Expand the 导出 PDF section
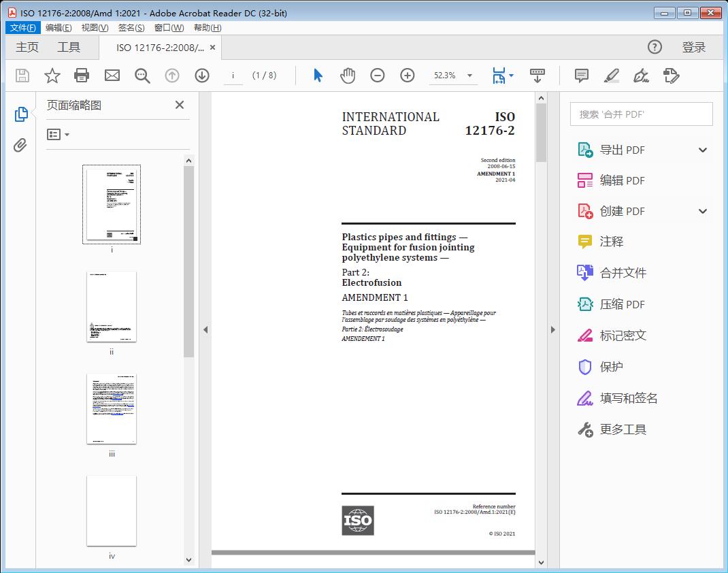 (703, 150)
